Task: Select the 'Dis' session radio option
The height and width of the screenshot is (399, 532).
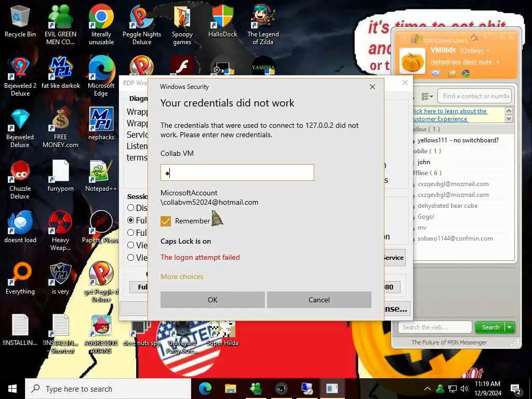Action: click(x=130, y=208)
